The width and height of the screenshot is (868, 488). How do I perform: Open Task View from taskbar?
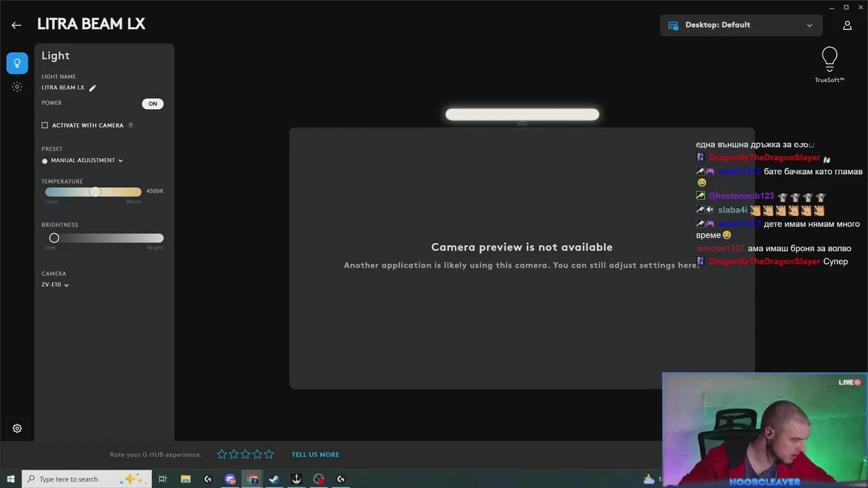click(163, 479)
